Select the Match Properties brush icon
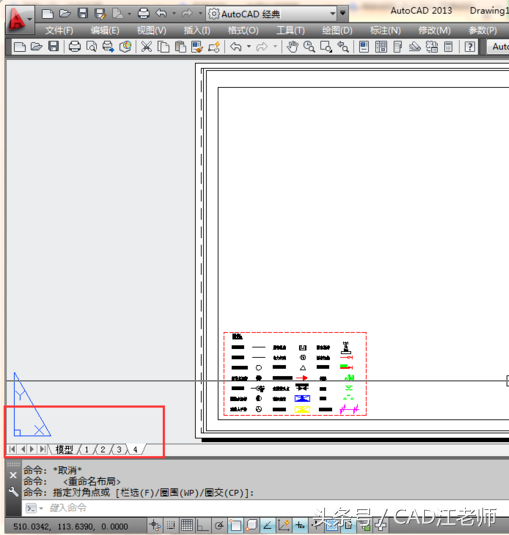 (197, 46)
